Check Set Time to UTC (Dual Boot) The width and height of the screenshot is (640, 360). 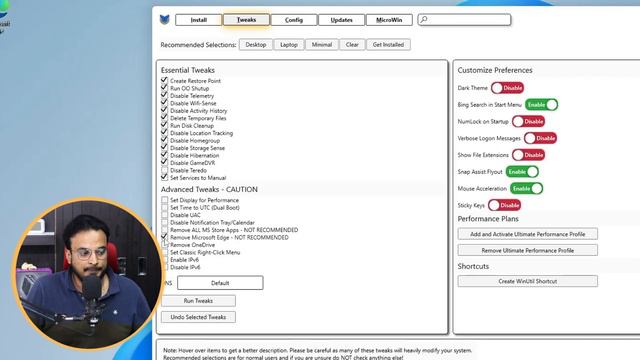tap(164, 207)
